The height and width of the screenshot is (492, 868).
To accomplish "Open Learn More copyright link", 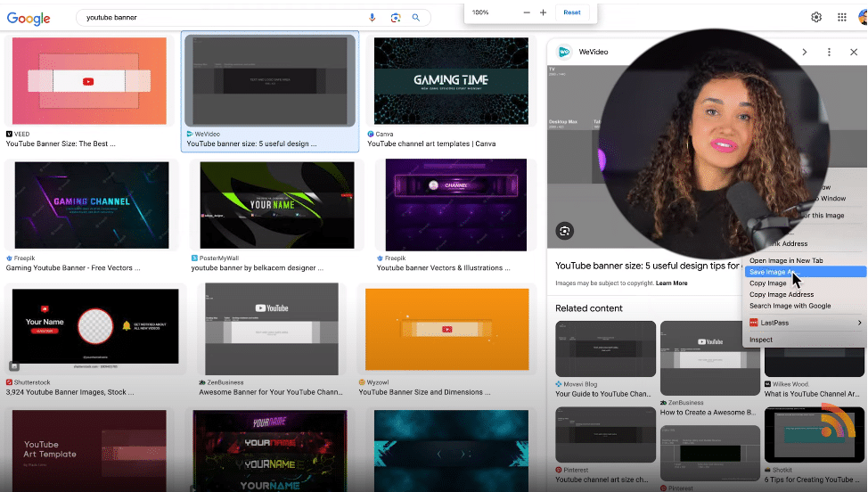I will click(671, 283).
